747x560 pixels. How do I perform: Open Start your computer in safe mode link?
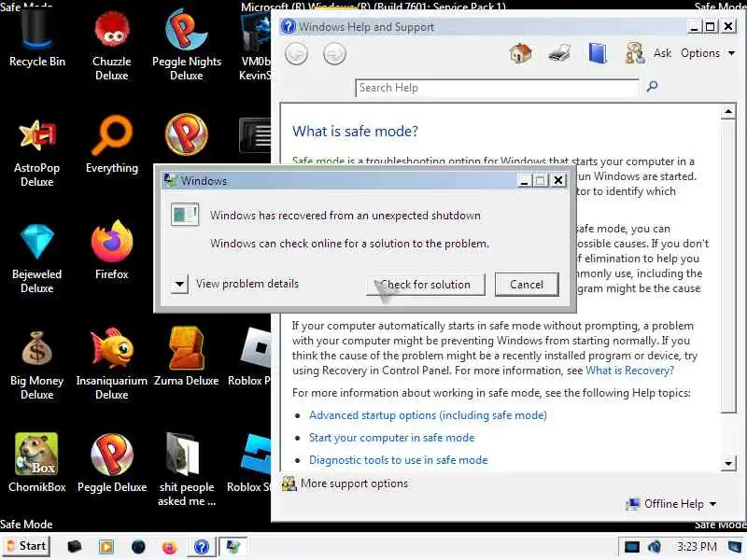coord(391,438)
